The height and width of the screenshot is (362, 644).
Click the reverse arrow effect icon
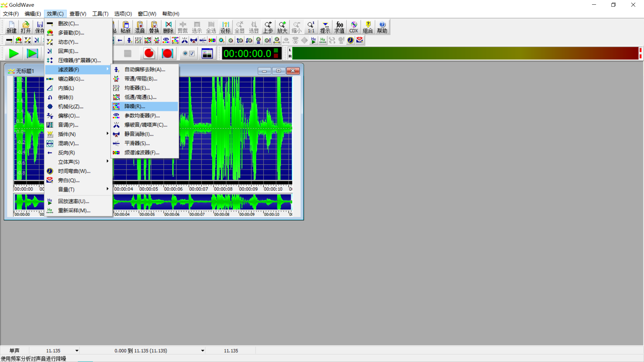[120, 40]
